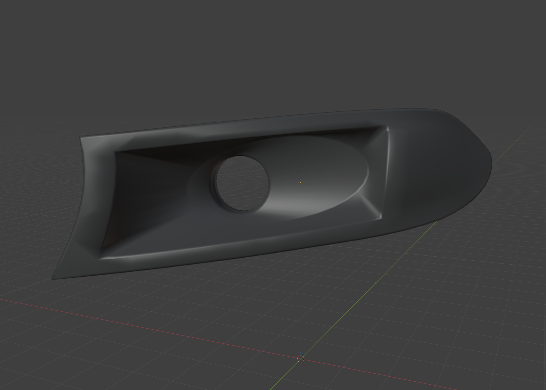The image size is (546, 390).
Task: Click the empty background above the object
Action: [272, 52]
